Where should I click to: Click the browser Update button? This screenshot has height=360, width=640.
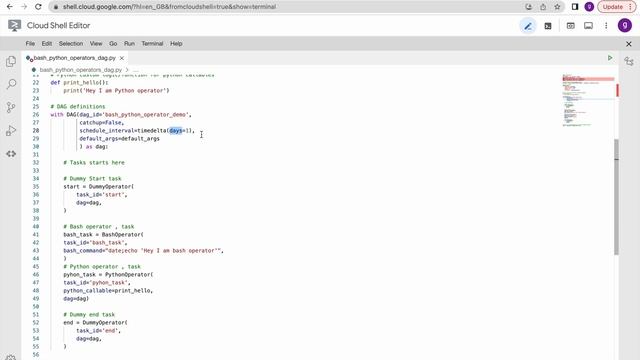[617, 7]
